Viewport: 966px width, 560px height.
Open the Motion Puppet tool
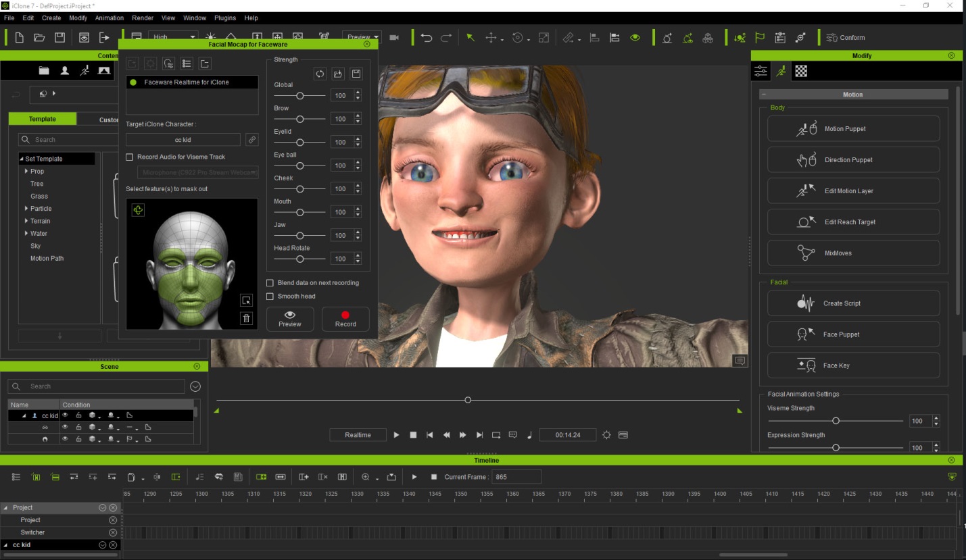coord(853,128)
